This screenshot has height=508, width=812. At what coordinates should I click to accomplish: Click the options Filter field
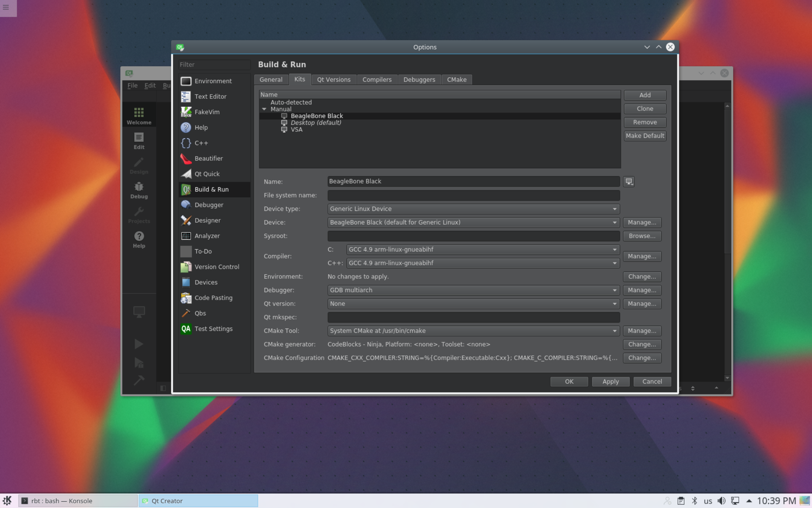click(x=214, y=64)
